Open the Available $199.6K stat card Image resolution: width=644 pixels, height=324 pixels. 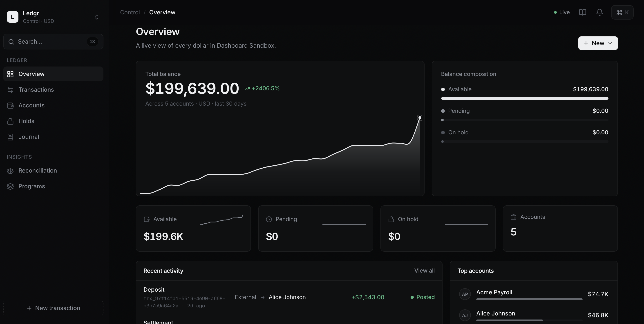tap(193, 229)
